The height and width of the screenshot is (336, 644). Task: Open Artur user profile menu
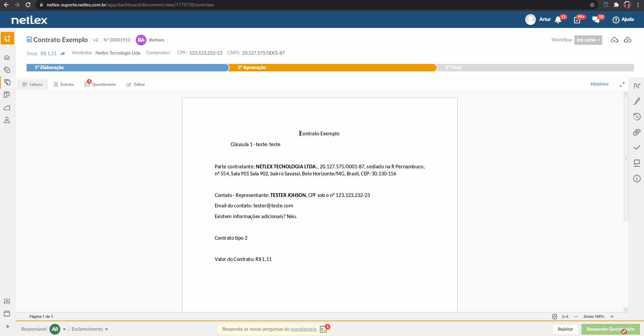(538, 20)
